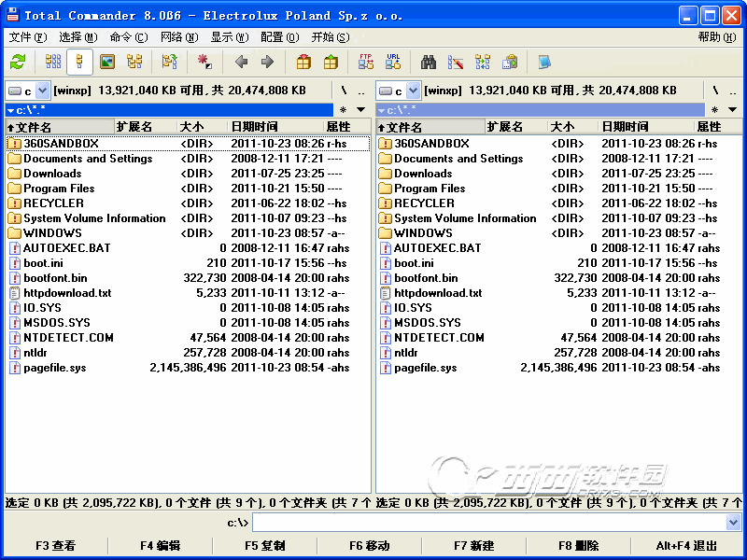Click the green refresh (reread source) icon
Image resolution: width=747 pixels, height=560 pixels.
tap(18, 62)
